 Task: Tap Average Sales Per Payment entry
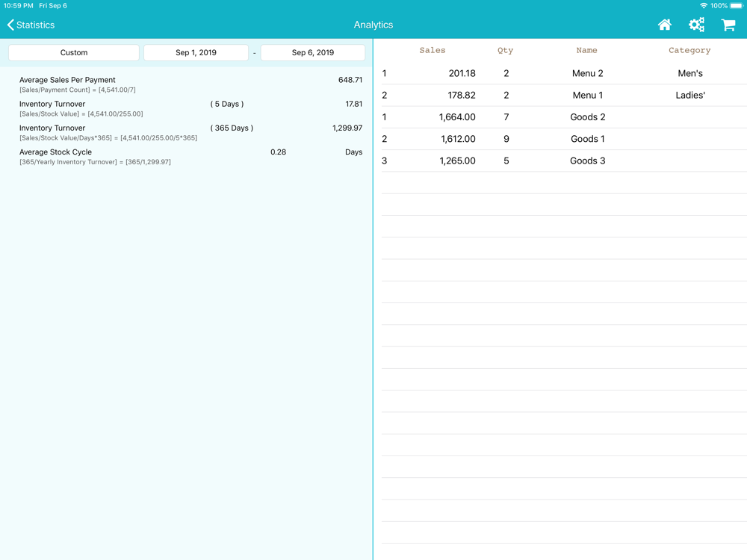[x=190, y=84]
